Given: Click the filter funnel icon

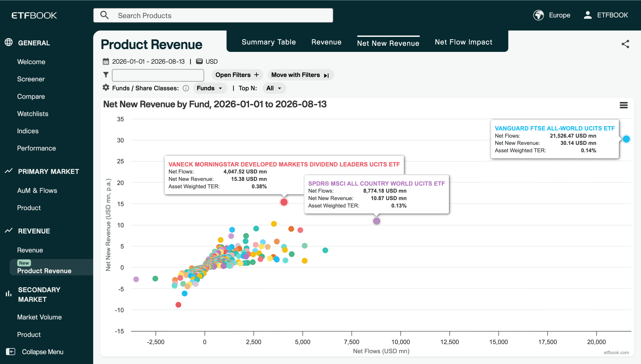Looking at the screenshot, I should [x=106, y=75].
